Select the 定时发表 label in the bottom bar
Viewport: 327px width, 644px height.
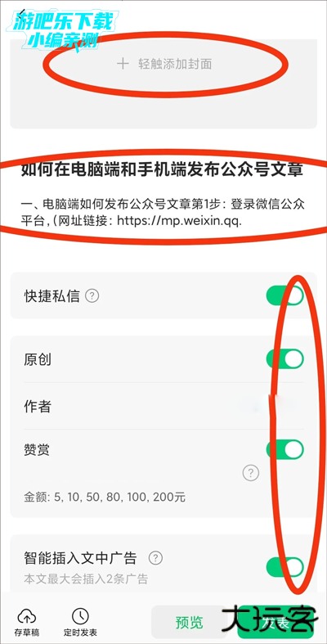click(x=81, y=633)
